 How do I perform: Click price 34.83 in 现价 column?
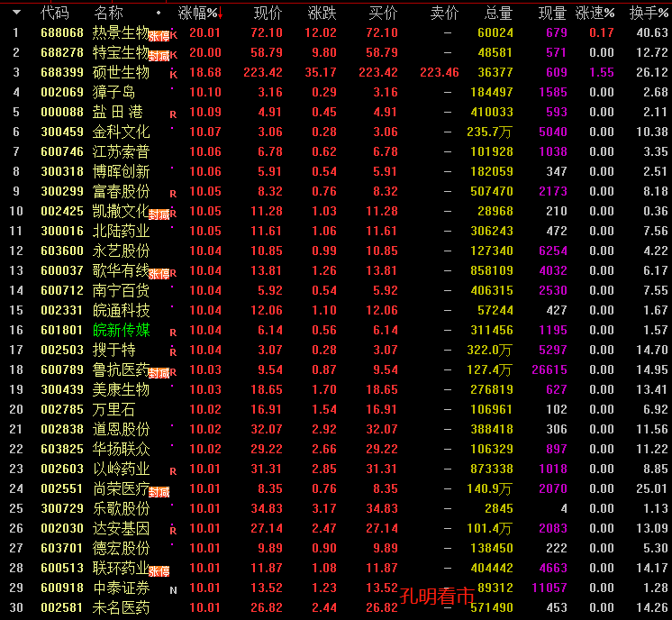pyautogui.click(x=267, y=508)
